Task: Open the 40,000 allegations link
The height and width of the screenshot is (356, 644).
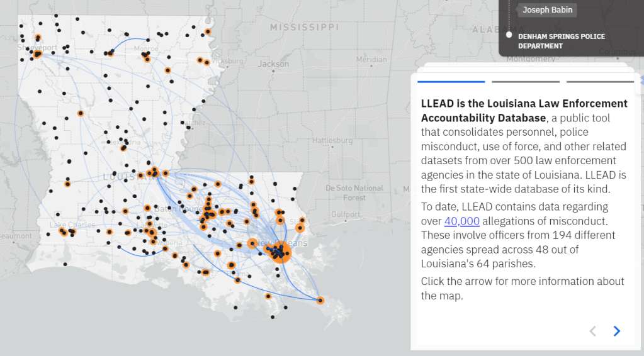Action: (x=462, y=221)
